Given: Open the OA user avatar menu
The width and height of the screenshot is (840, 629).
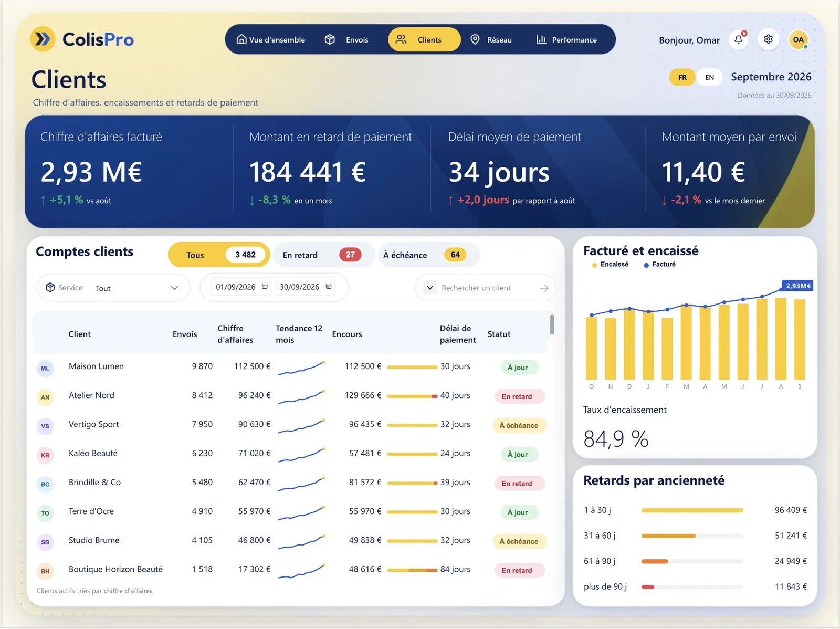Looking at the screenshot, I should tap(798, 39).
